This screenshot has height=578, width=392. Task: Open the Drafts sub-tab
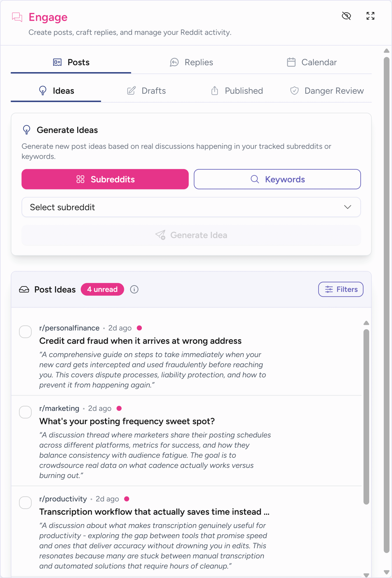146,91
